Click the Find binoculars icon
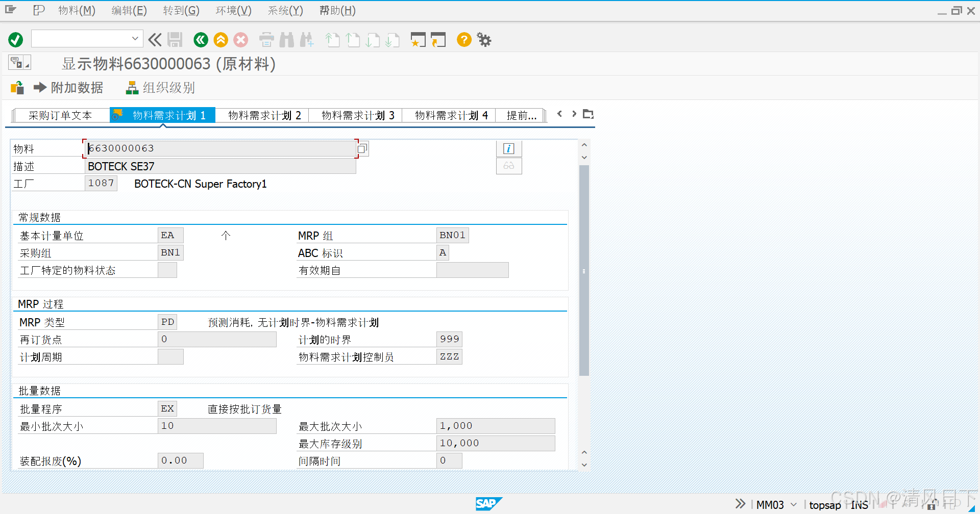The width and height of the screenshot is (980, 514). point(286,40)
